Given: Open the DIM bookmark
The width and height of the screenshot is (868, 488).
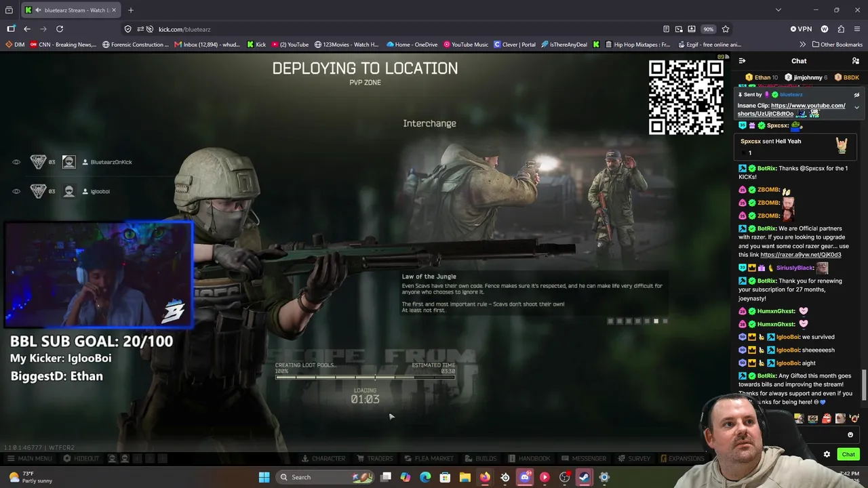Looking at the screenshot, I should (x=15, y=45).
